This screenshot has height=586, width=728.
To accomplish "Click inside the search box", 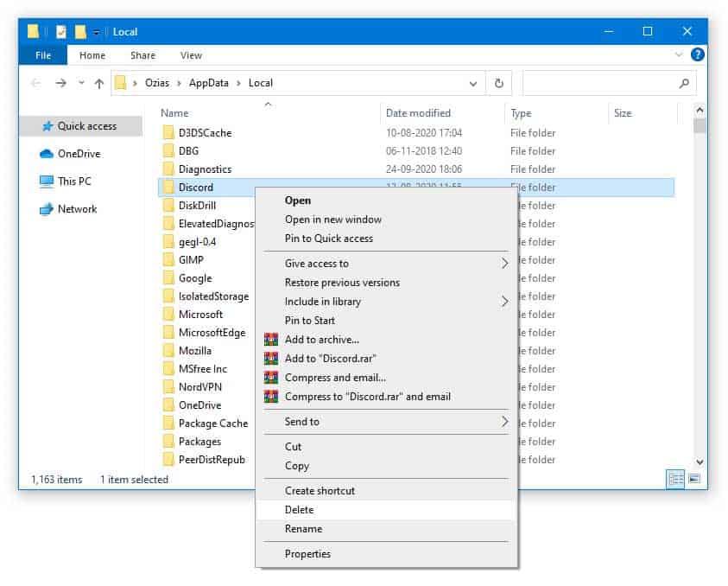I will pos(605,83).
